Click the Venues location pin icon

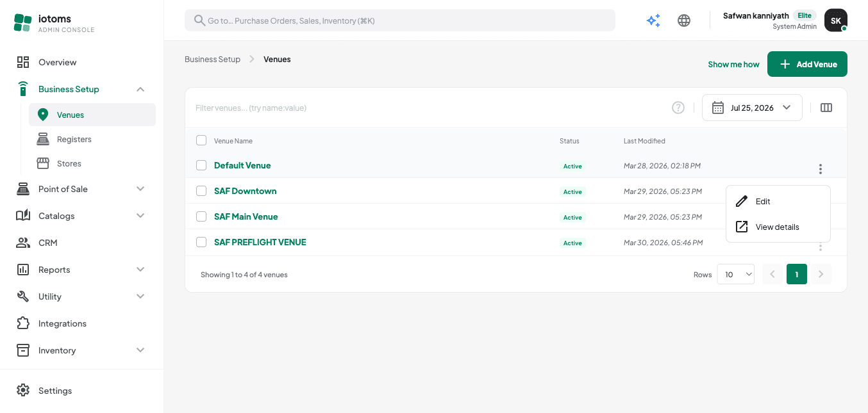coord(43,115)
